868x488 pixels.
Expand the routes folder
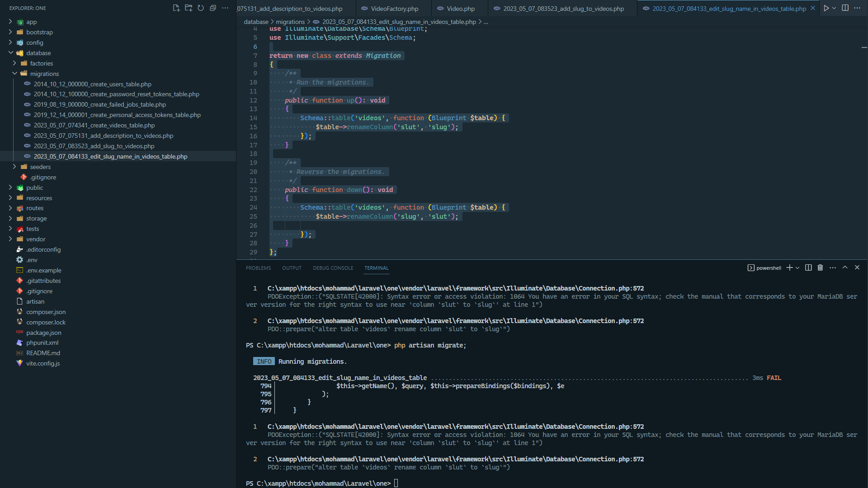pyautogui.click(x=35, y=208)
